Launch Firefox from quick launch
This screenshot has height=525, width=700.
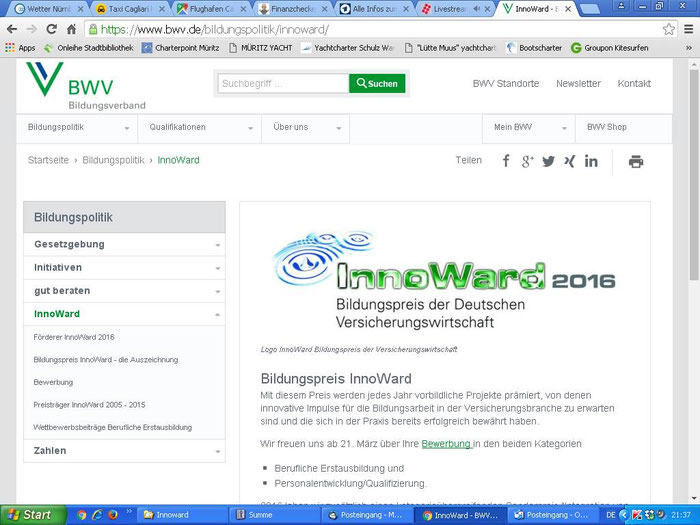click(x=112, y=515)
